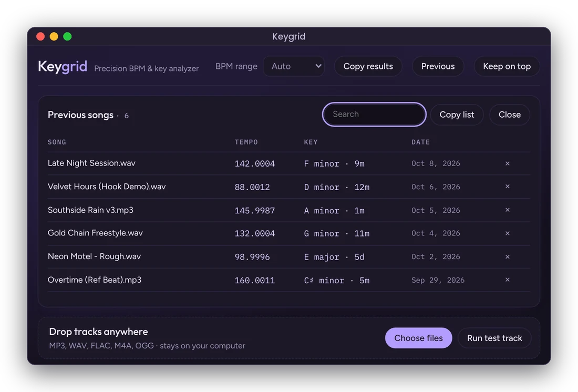Delete the Velvet Hours (Hook Demo).wav entry

click(x=507, y=187)
